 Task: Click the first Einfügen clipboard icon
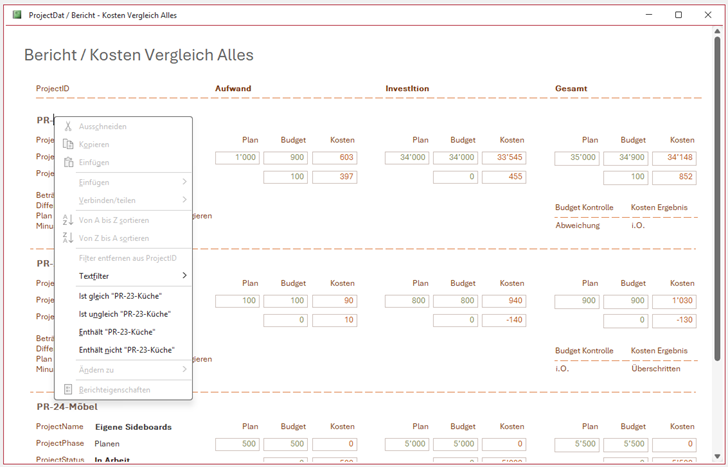(x=68, y=162)
